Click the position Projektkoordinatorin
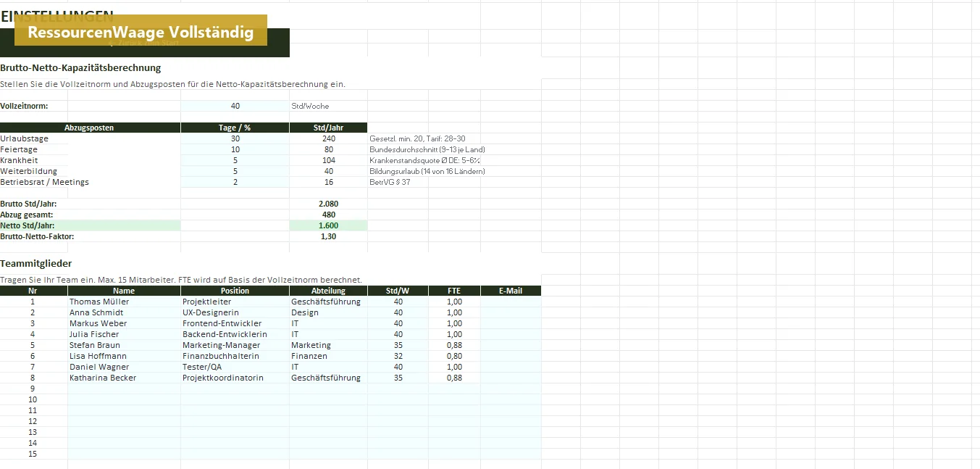The image size is (980, 469). pyautogui.click(x=235, y=378)
